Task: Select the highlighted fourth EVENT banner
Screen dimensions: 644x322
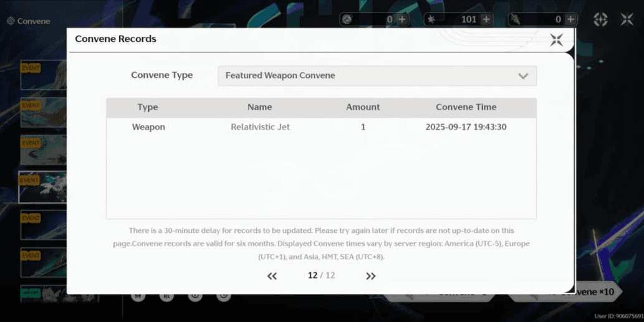Action: pos(42,187)
